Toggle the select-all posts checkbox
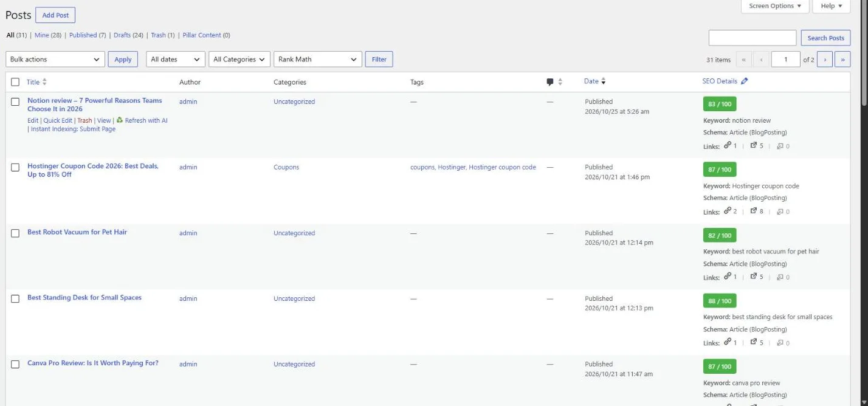868x406 pixels. point(15,82)
